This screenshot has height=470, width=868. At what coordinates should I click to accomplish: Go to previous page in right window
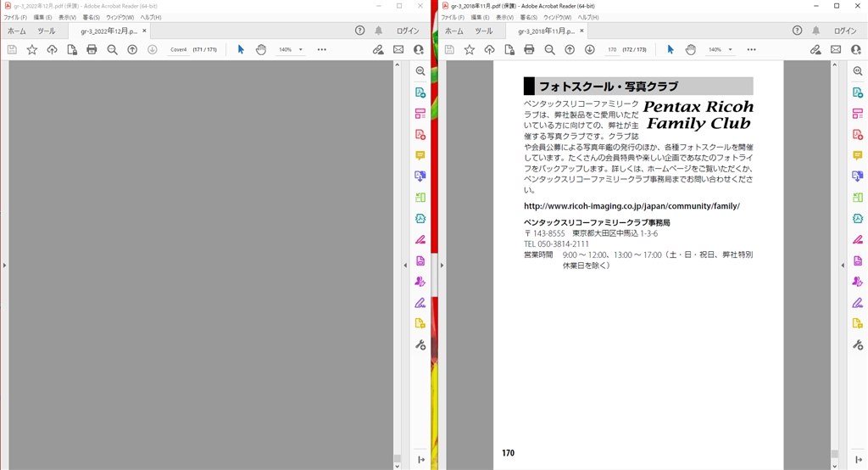tap(570, 50)
